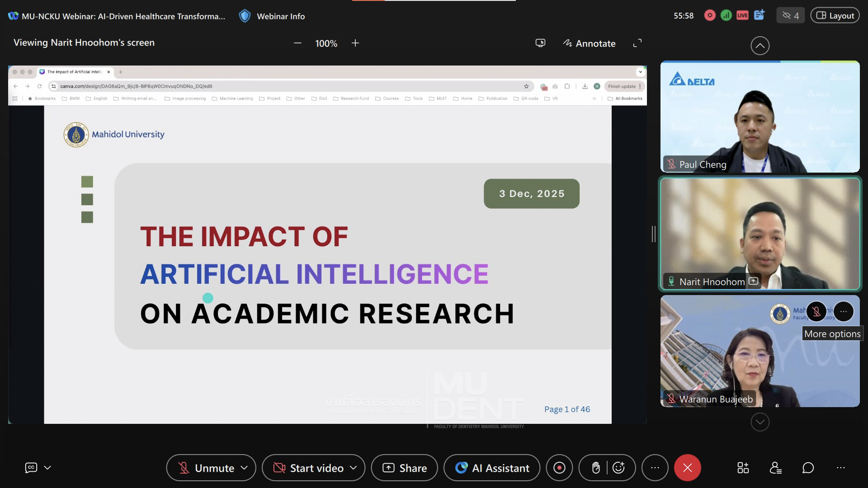
Task: Expand the Start video options arrow
Action: [354, 468]
